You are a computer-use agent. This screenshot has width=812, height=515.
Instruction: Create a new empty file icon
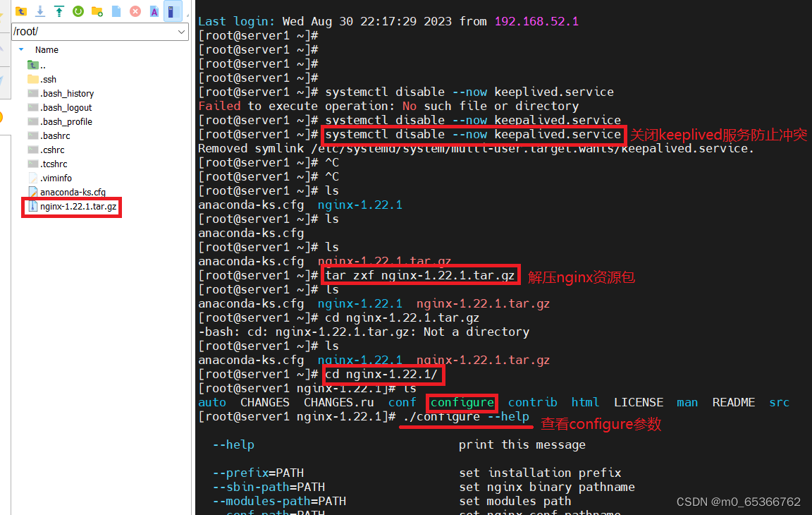coord(117,11)
